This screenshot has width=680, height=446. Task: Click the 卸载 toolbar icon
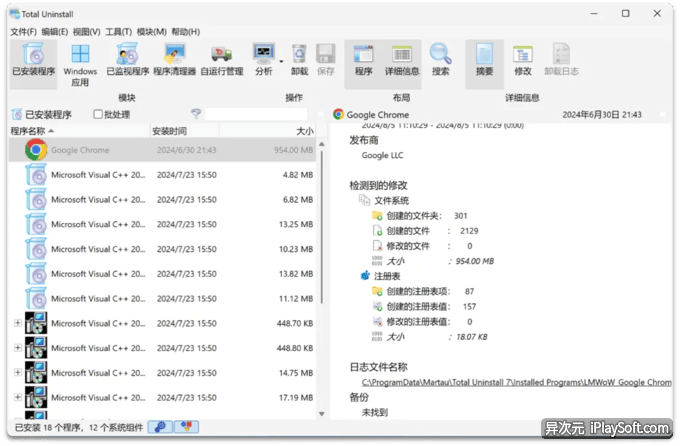[299, 60]
